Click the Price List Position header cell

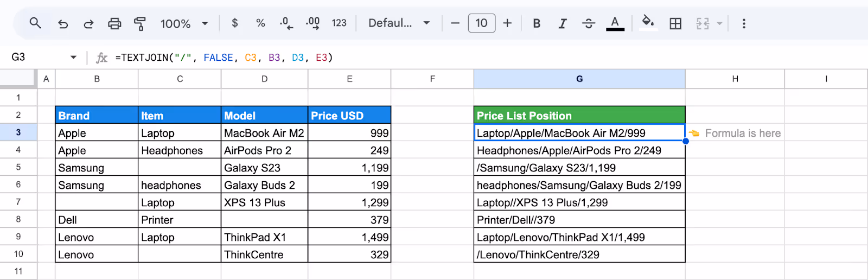point(579,115)
